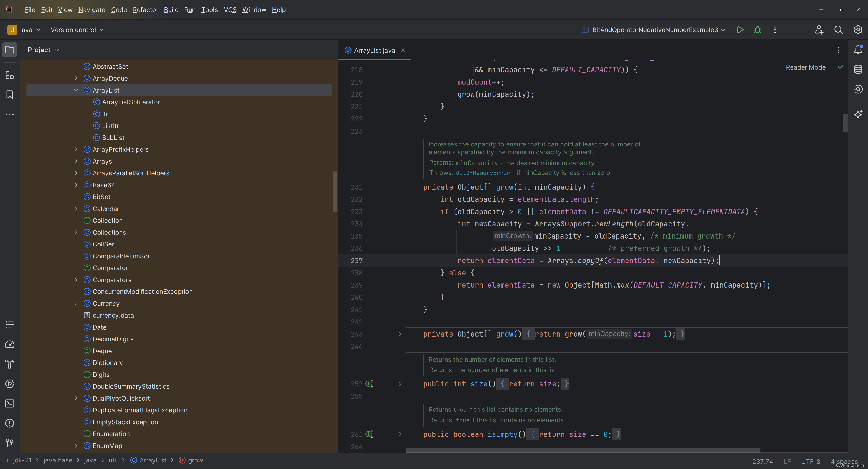Click line separator LF status widget

pyautogui.click(x=787, y=461)
